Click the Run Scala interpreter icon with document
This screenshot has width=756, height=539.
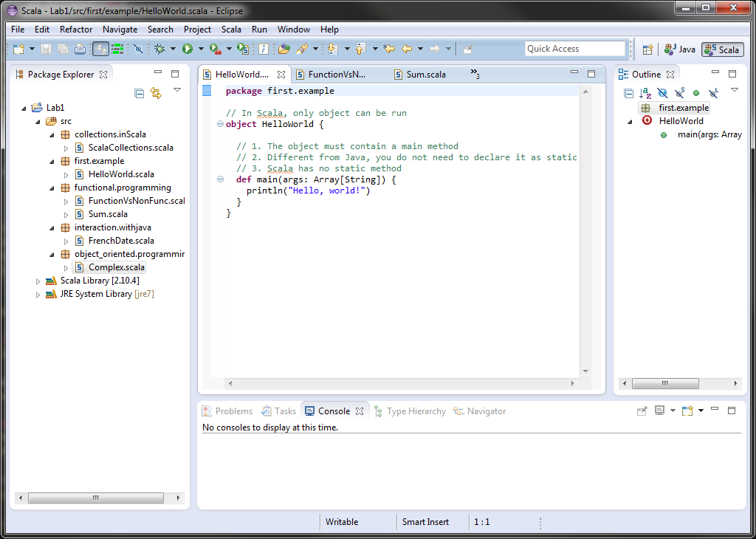coord(244,49)
